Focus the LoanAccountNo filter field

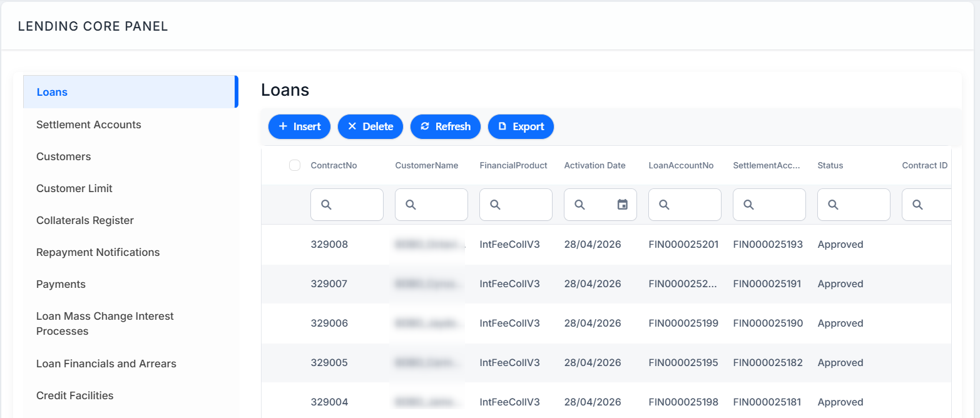[685, 205]
